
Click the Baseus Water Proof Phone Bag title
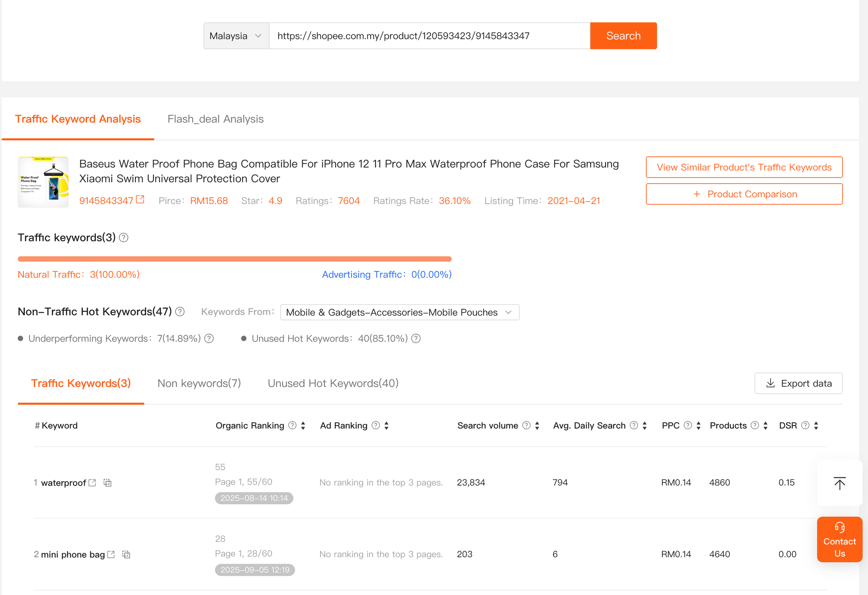[349, 171]
